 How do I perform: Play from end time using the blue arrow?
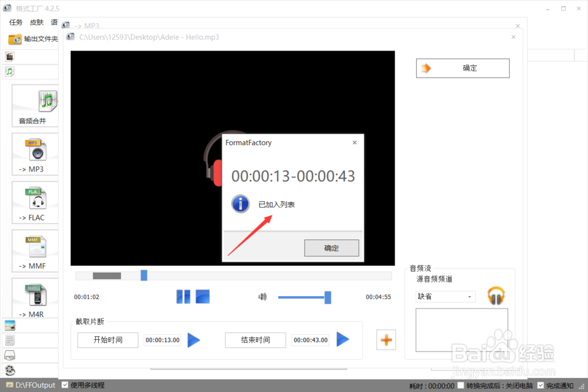(x=342, y=339)
